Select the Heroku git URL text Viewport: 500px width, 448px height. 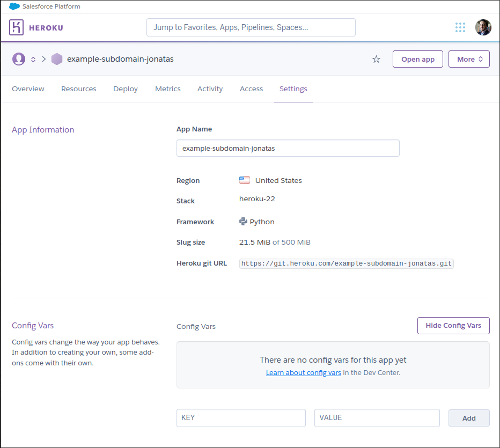(347, 263)
